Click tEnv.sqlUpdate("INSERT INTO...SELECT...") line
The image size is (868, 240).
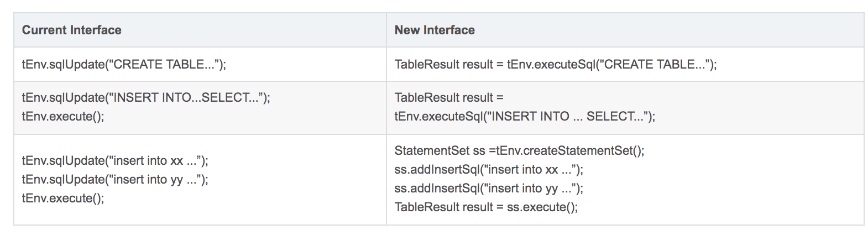pos(146,98)
